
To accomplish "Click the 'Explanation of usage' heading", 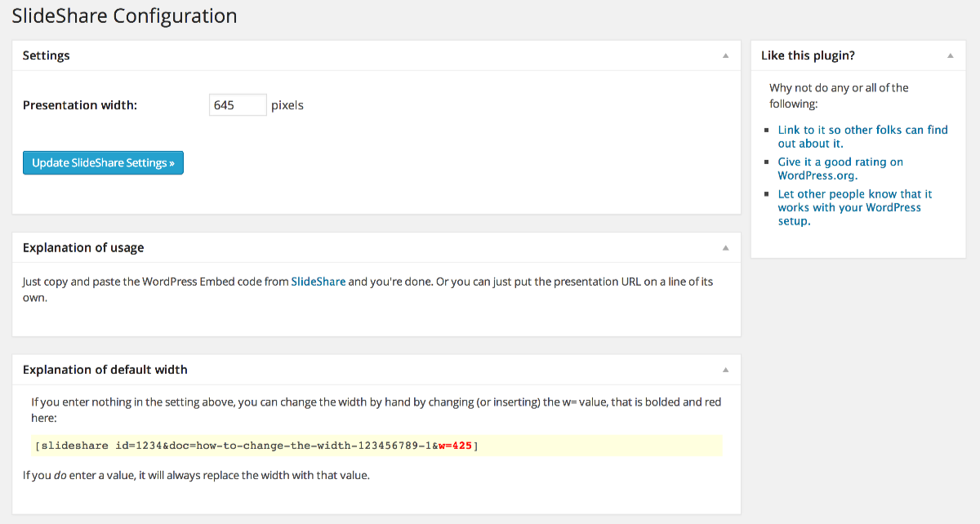I will (x=83, y=247).
